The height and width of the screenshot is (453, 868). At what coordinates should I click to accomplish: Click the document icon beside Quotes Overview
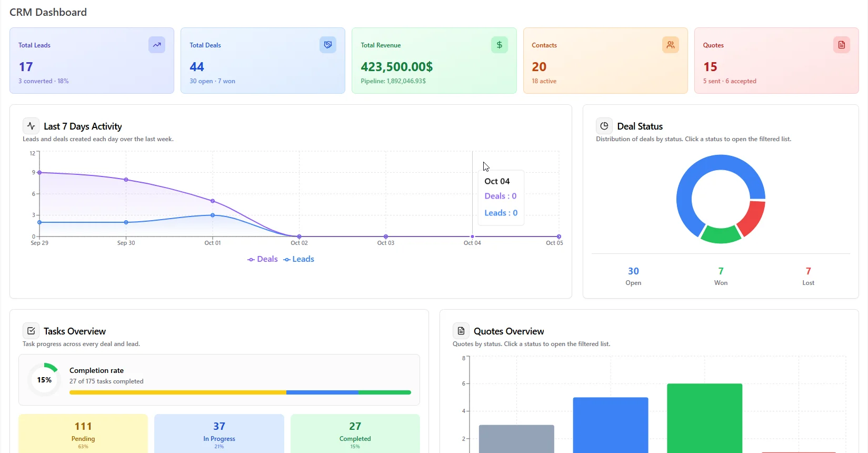click(461, 331)
